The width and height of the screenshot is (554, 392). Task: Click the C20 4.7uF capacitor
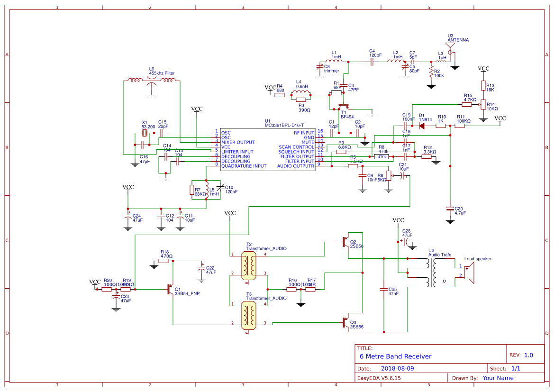click(450, 209)
